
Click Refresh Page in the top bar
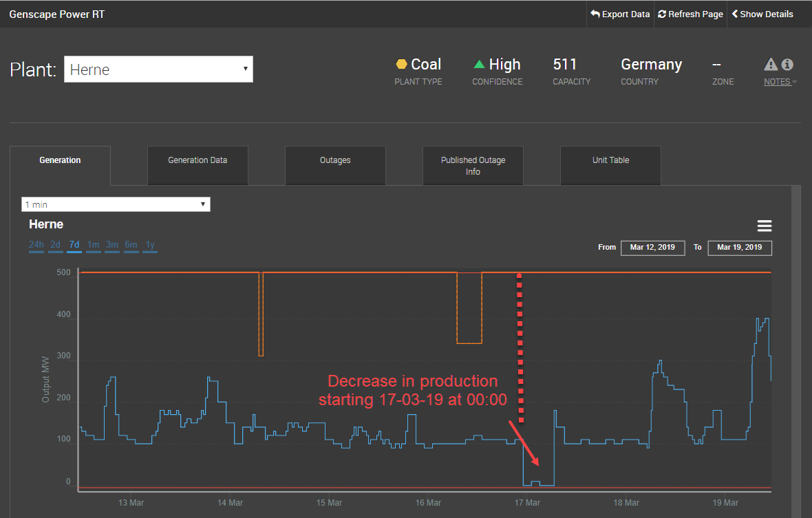[x=690, y=14]
